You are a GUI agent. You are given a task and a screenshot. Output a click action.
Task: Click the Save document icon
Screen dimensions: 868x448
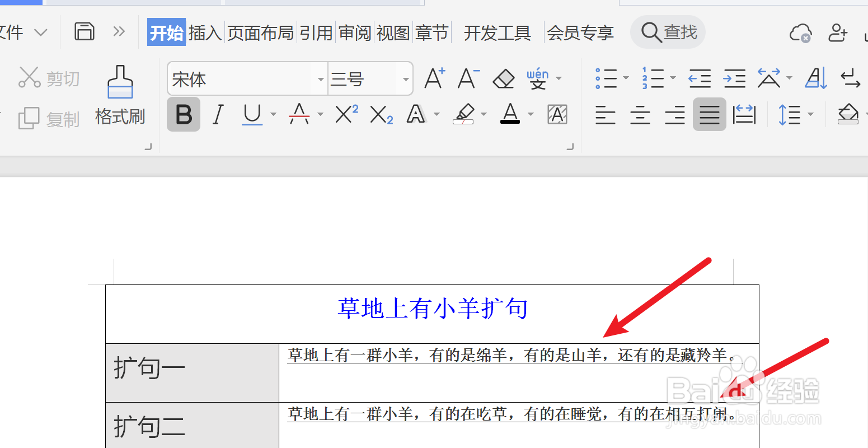pyautogui.click(x=85, y=31)
